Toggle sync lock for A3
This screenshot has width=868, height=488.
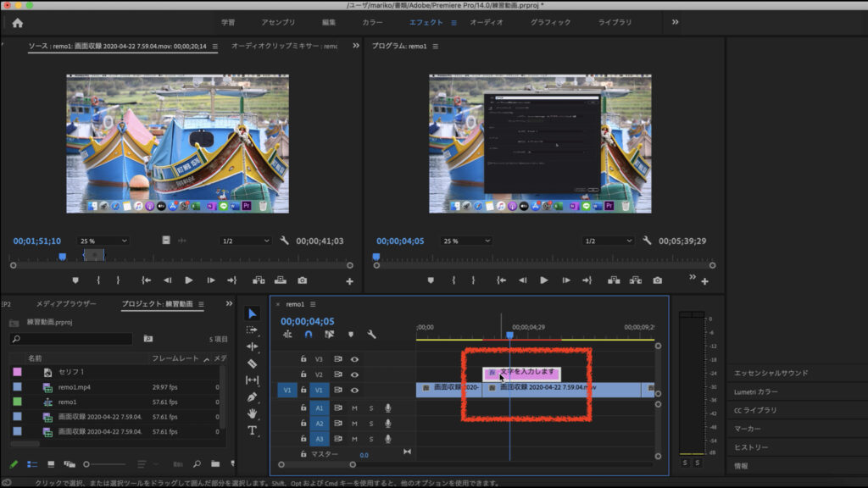click(337, 439)
